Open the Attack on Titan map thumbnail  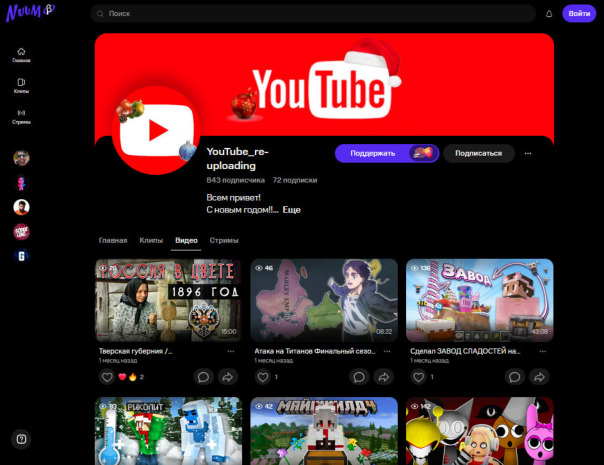pos(324,300)
